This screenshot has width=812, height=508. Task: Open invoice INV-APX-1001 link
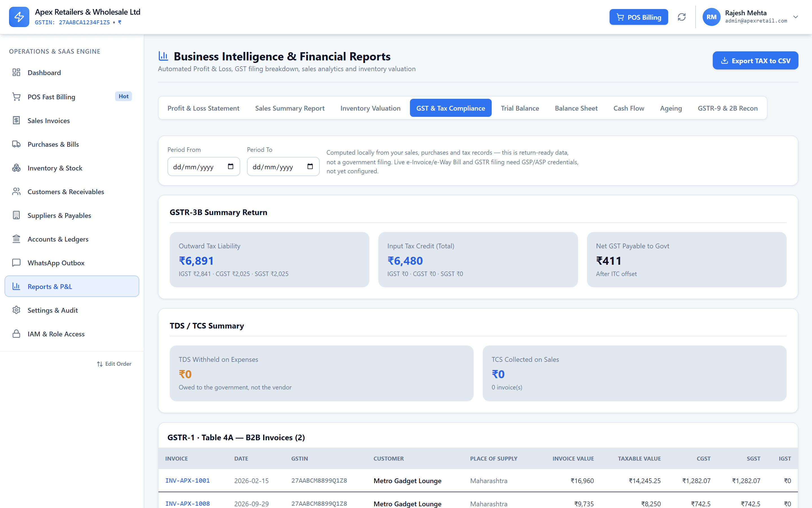187,480
